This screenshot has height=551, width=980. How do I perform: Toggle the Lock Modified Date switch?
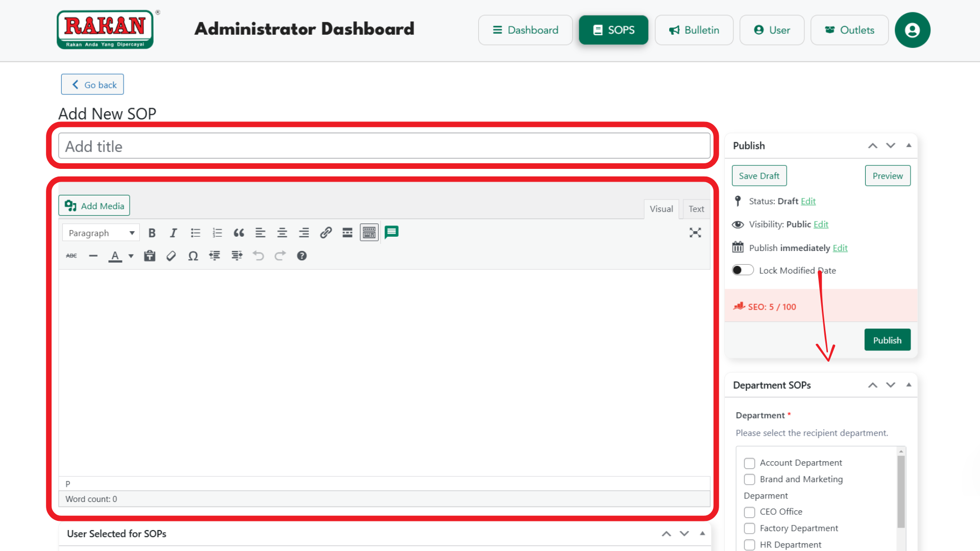(742, 270)
